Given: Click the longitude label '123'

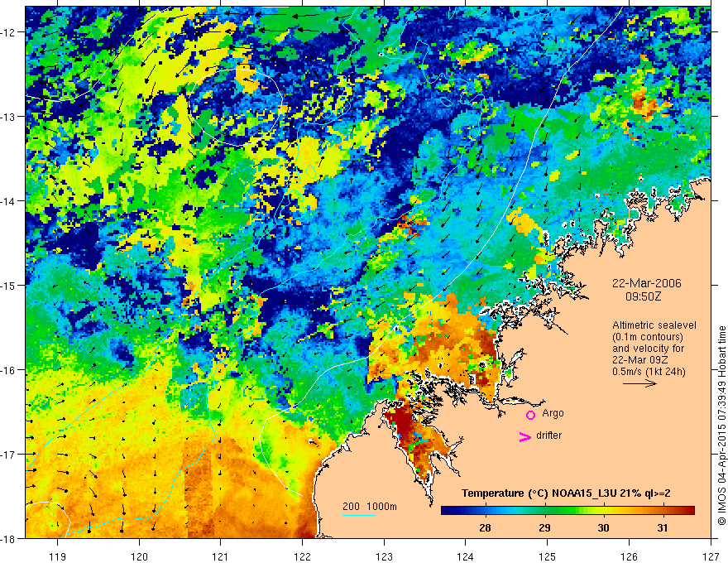Looking at the screenshot, I should [x=384, y=556].
